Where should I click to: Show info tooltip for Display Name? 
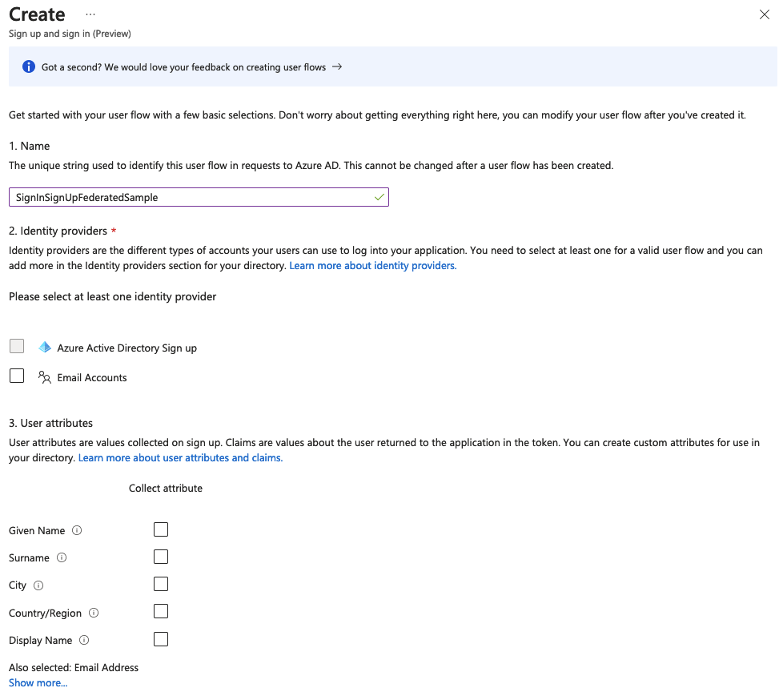(84, 640)
